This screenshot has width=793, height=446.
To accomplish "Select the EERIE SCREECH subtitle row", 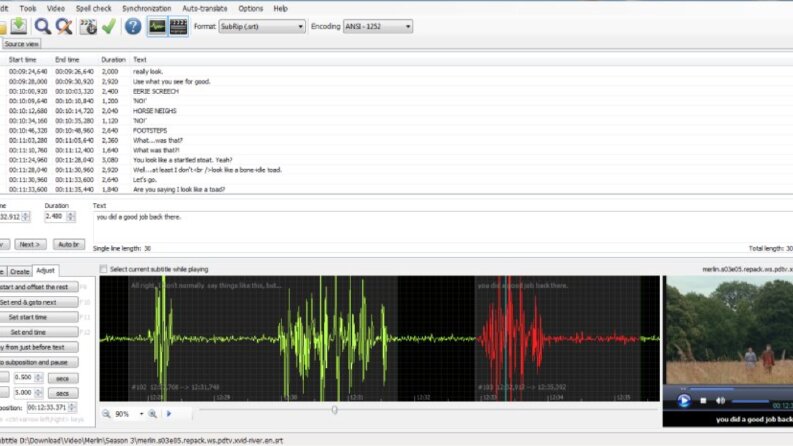I will [x=396, y=92].
